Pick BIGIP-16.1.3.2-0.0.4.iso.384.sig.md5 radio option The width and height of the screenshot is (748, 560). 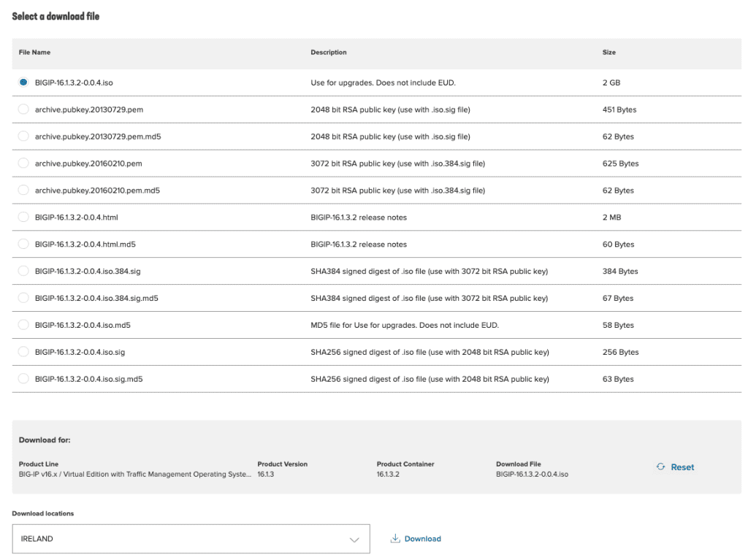point(23,298)
